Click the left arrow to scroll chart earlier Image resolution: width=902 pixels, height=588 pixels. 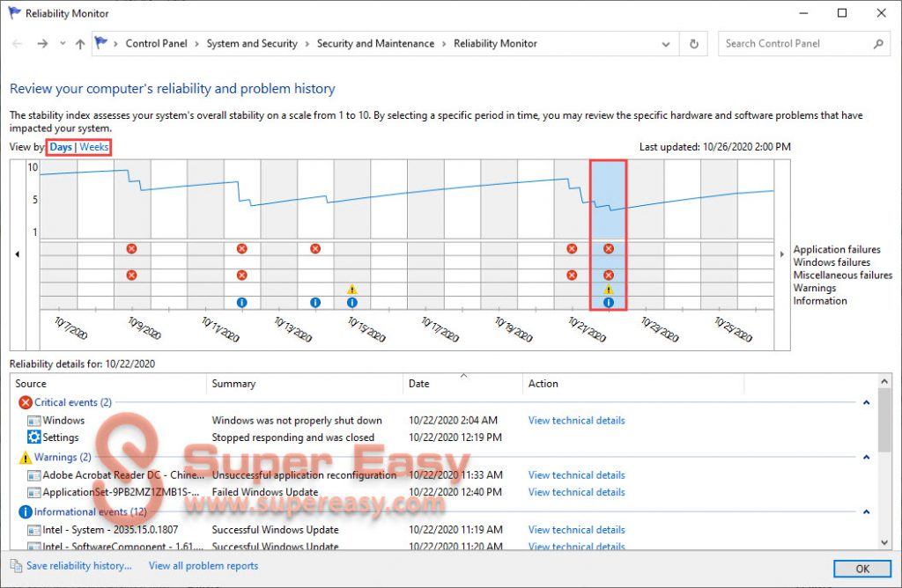[17, 253]
